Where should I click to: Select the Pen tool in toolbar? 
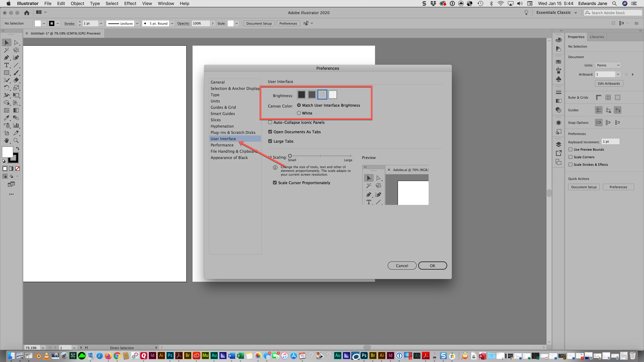coord(6,58)
